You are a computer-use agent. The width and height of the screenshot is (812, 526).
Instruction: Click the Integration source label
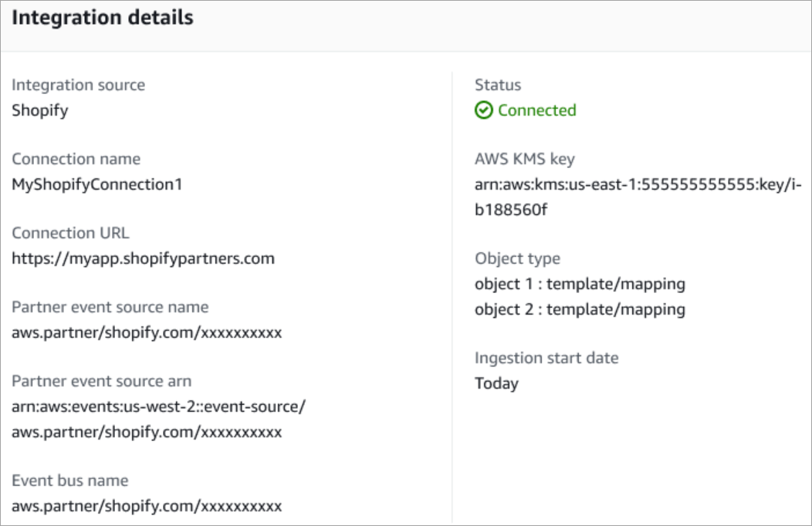[x=78, y=85]
